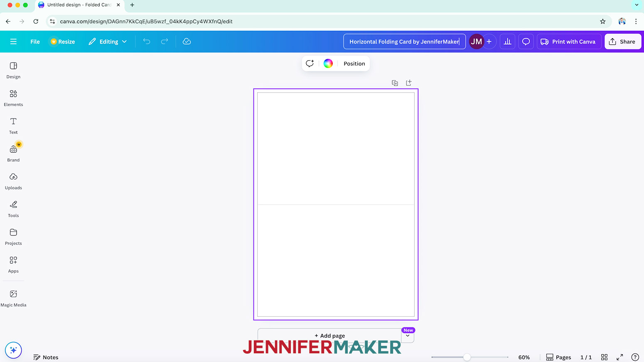
Task: Open the background color picker
Action: pos(328,64)
